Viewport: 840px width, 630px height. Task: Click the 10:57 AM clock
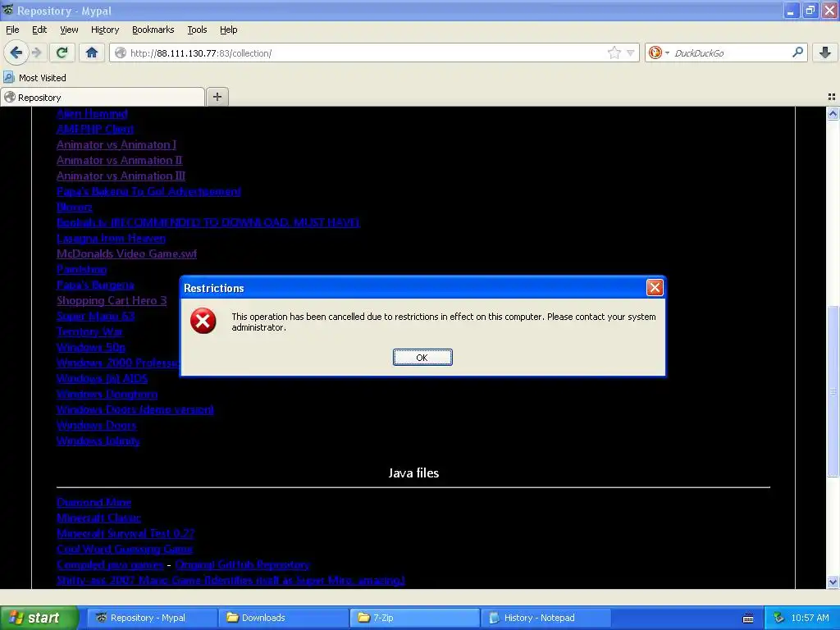point(810,618)
